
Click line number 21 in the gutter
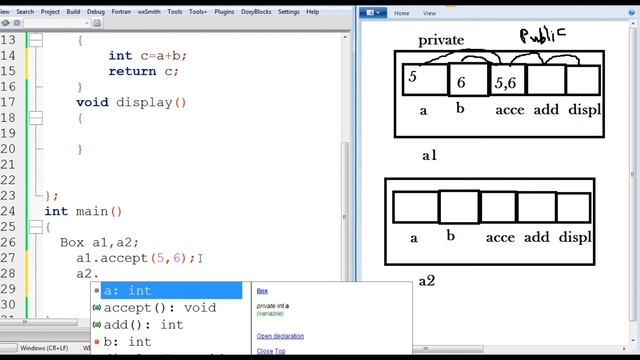8,164
